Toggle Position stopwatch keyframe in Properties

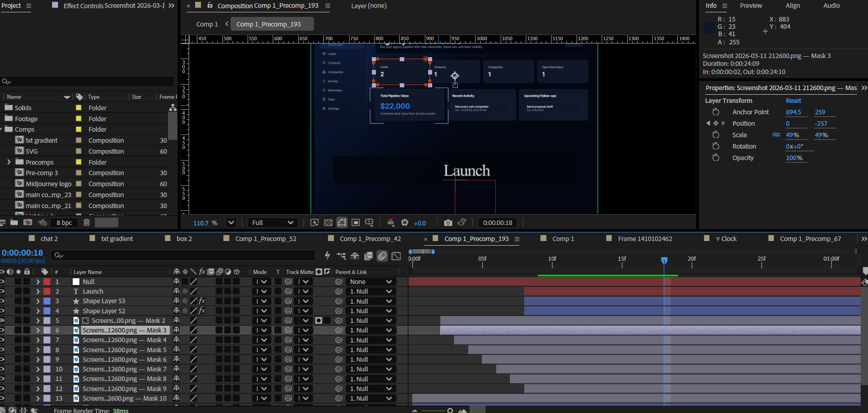point(716,123)
